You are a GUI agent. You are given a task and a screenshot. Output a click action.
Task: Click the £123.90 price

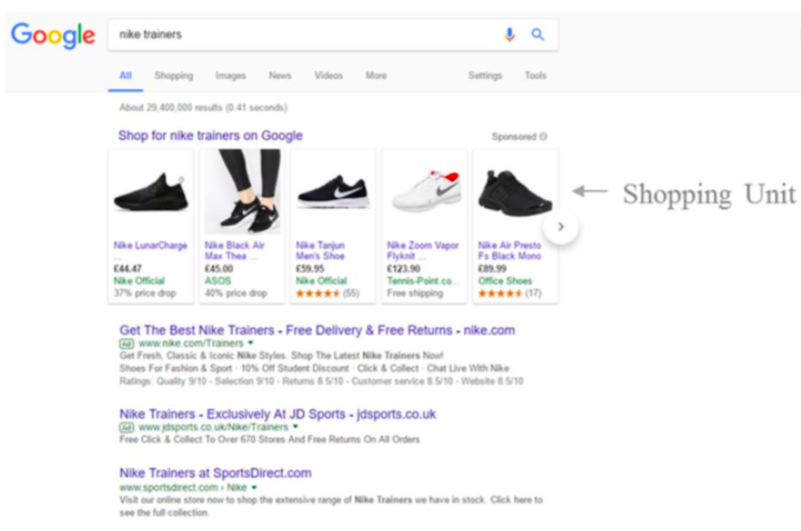click(404, 269)
